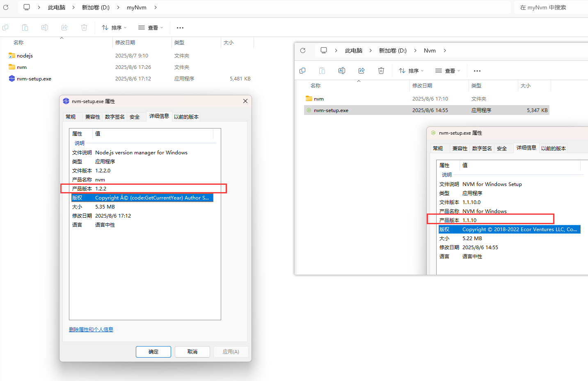Switch to 常规 tab in left properties dialog
The width and height of the screenshot is (588, 381).
pyautogui.click(x=71, y=117)
